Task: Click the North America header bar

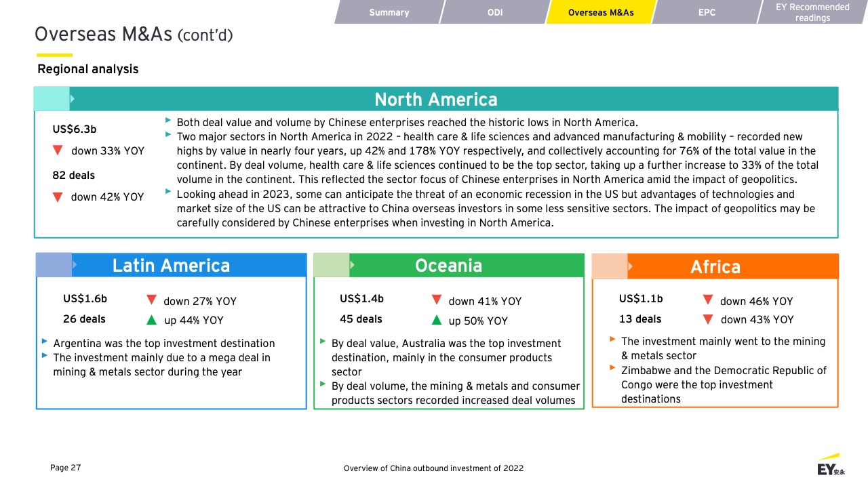Action: coord(436,100)
